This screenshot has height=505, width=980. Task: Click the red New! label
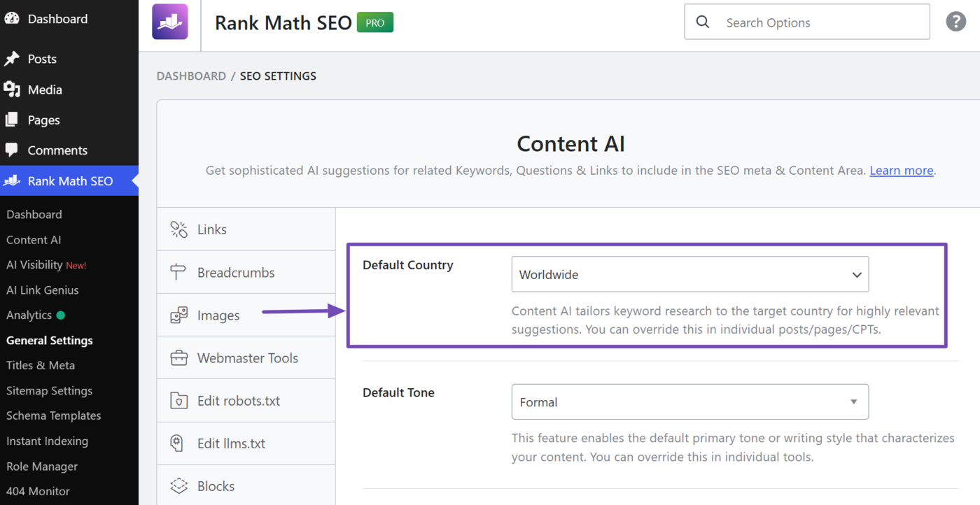[76, 265]
